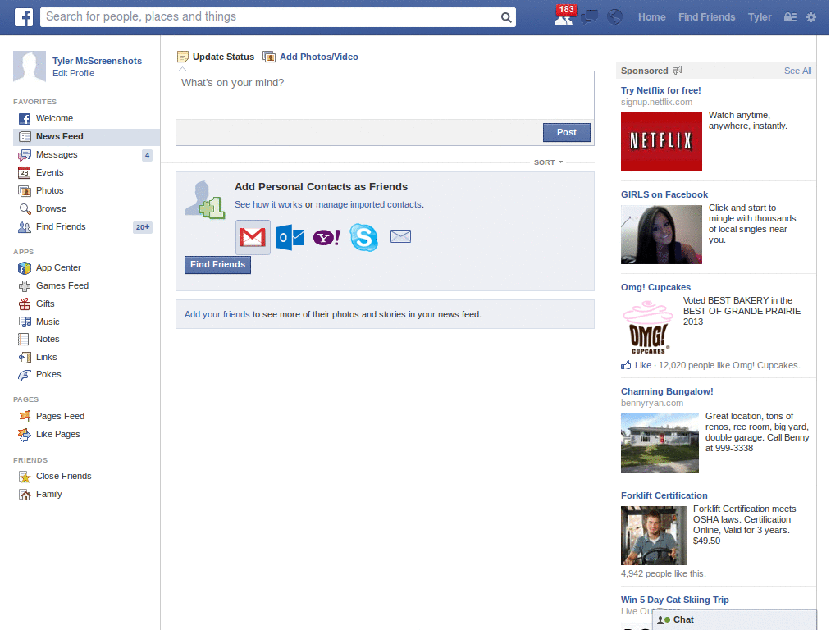This screenshot has height=630, width=840.
Task: Click the Messages count badge 4
Action: [x=148, y=155]
